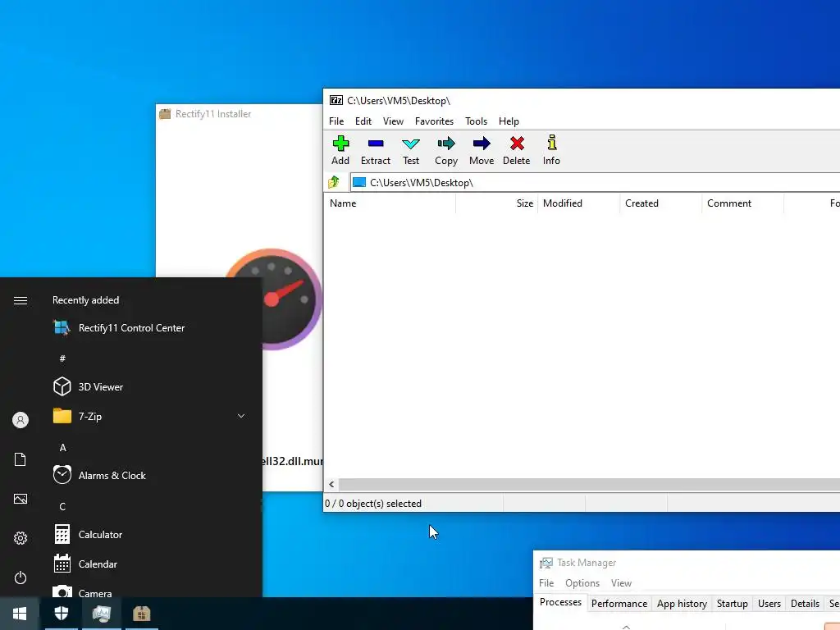The height and width of the screenshot is (630, 840).
Task: Click the Extract toolbar icon
Action: click(x=376, y=151)
